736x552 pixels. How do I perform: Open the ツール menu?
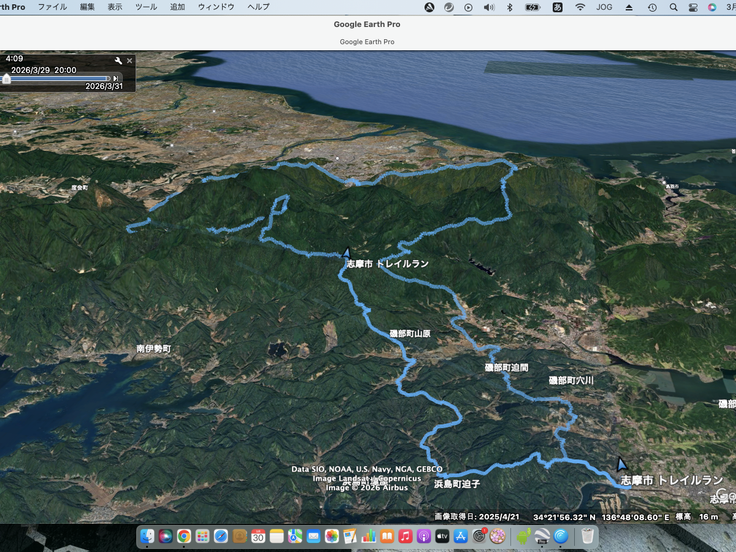tap(146, 7)
